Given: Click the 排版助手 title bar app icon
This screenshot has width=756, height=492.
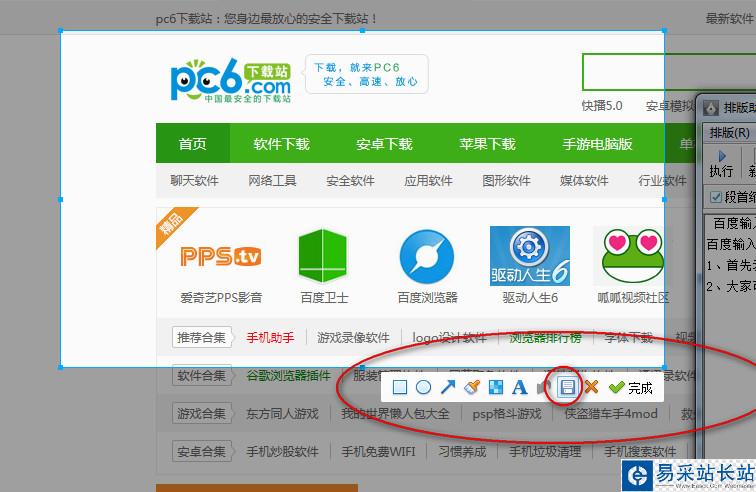Looking at the screenshot, I should (x=711, y=108).
